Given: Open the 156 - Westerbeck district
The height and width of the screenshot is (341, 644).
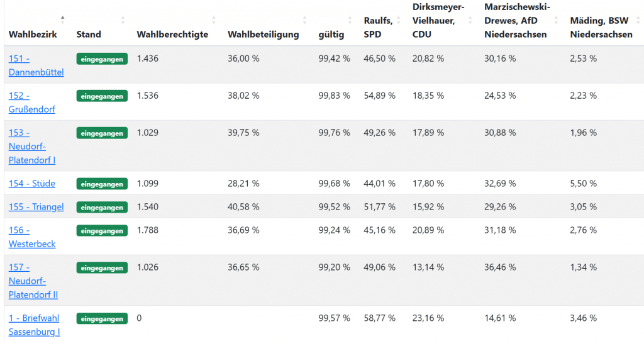Looking at the screenshot, I should (31, 237).
